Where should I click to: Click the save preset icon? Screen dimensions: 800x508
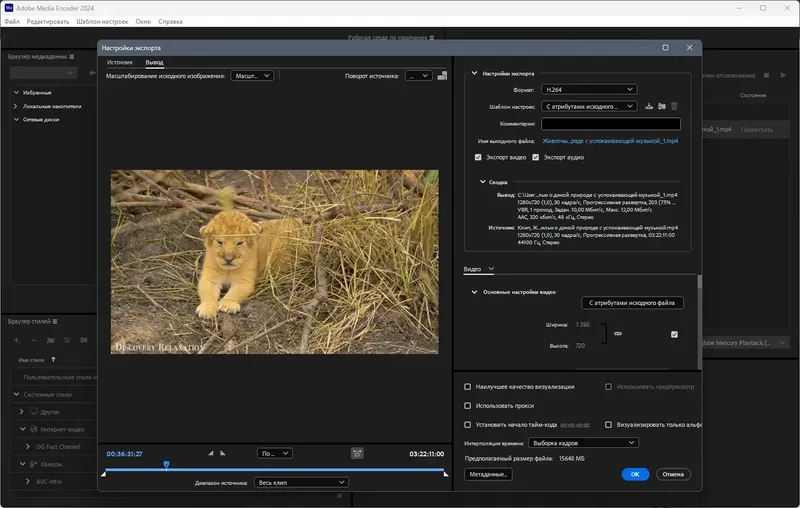(649, 106)
